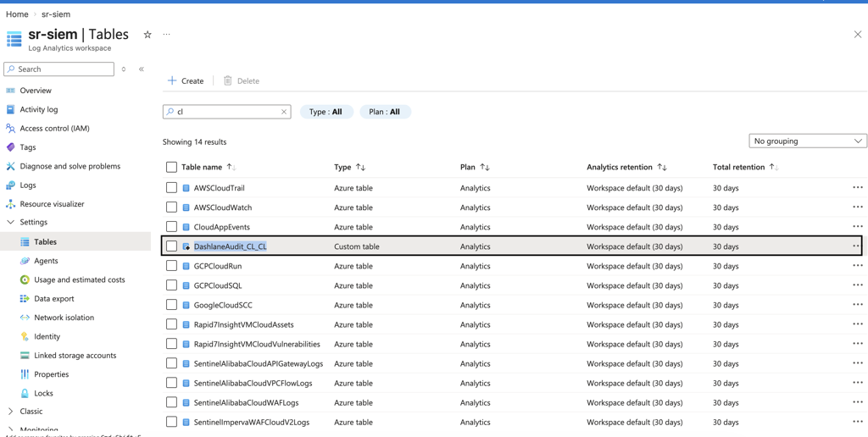The height and width of the screenshot is (437, 868).
Task: Close the Tables blade with the X
Action: click(x=858, y=34)
